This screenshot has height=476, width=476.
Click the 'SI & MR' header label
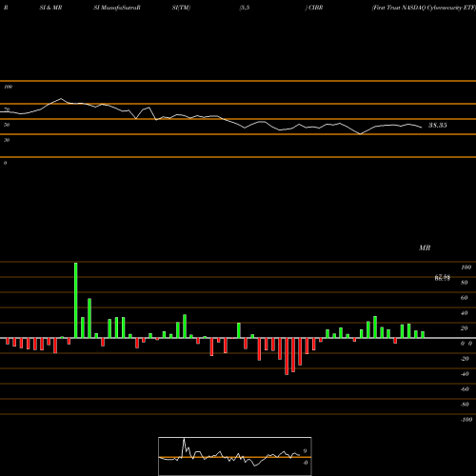(50, 8)
